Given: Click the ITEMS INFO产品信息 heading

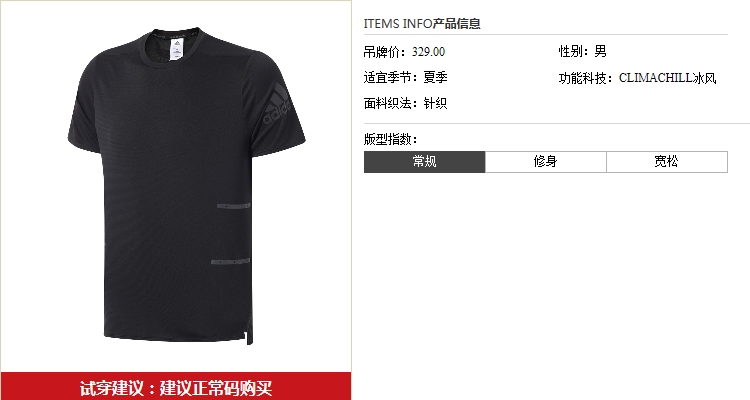Looking at the screenshot, I should coord(422,23).
